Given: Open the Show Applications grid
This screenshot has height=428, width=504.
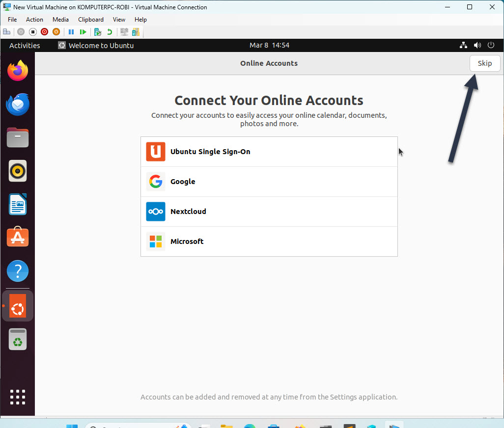Looking at the screenshot, I should [x=18, y=397].
